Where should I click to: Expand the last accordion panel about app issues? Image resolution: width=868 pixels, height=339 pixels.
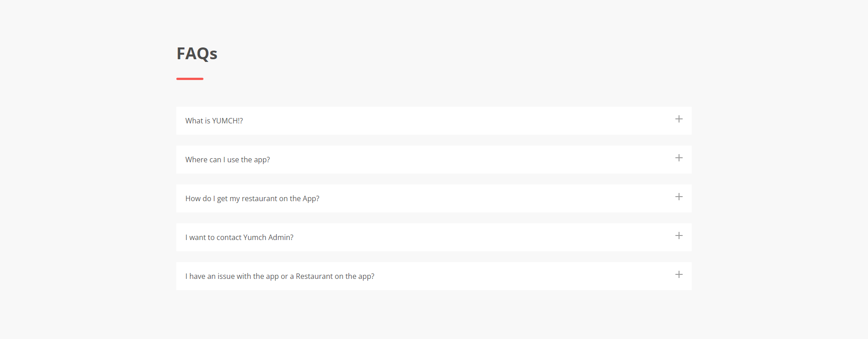coord(433,276)
